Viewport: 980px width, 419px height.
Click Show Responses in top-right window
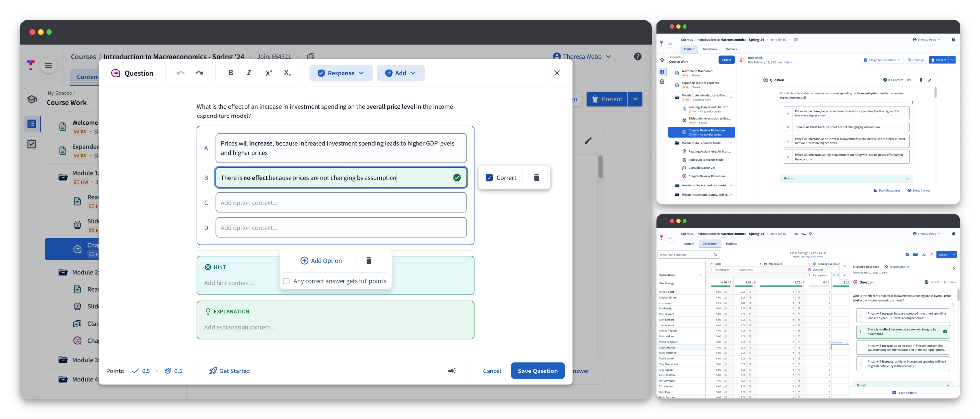[886, 190]
